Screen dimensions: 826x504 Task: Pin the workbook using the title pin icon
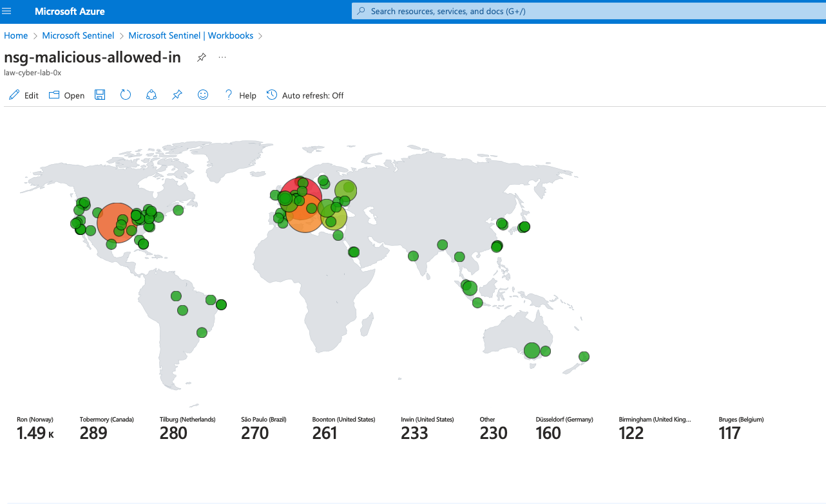(x=201, y=57)
